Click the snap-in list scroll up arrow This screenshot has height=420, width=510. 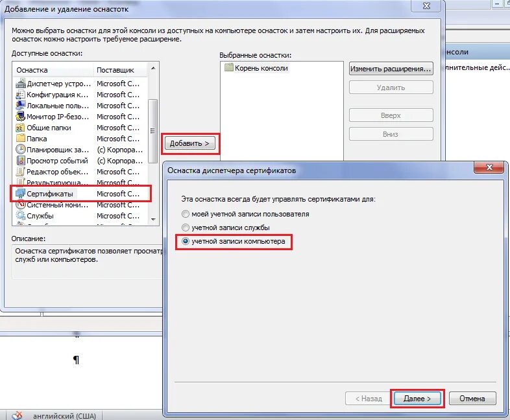pyautogui.click(x=153, y=68)
